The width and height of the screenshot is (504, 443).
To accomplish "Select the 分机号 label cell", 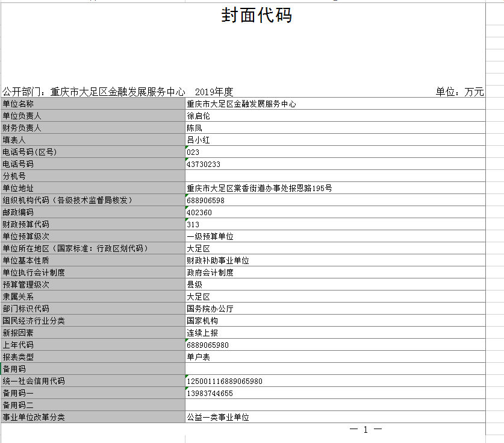I will pyautogui.click(x=93, y=176).
